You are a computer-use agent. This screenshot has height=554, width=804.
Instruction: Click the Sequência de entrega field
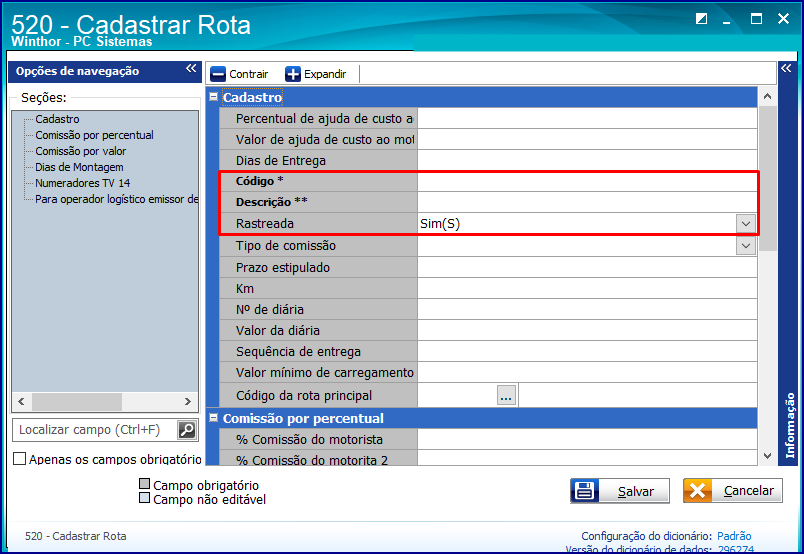tap(587, 352)
